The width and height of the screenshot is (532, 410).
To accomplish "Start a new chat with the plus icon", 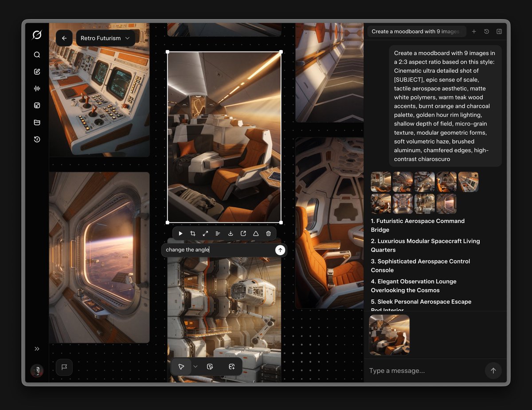I will point(474,32).
